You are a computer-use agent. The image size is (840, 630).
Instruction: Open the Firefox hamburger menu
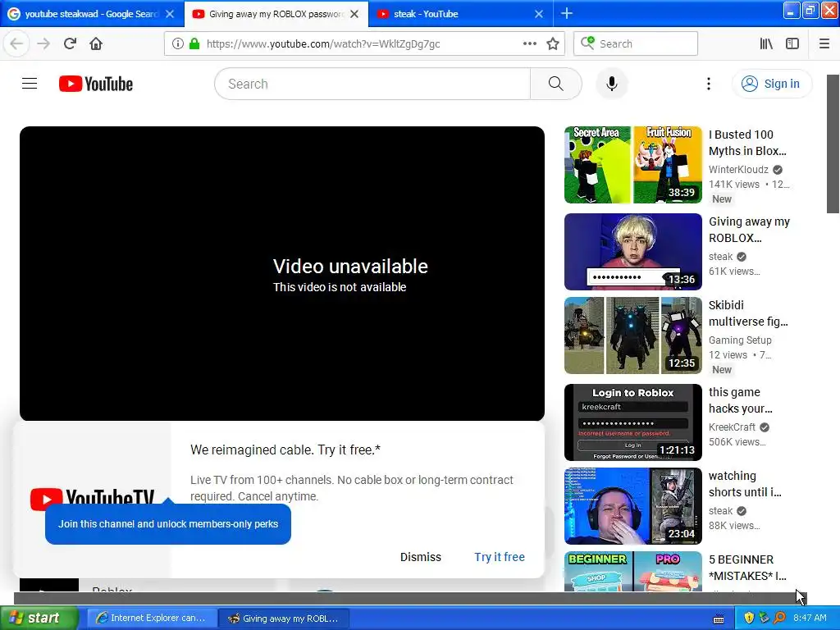point(824,44)
